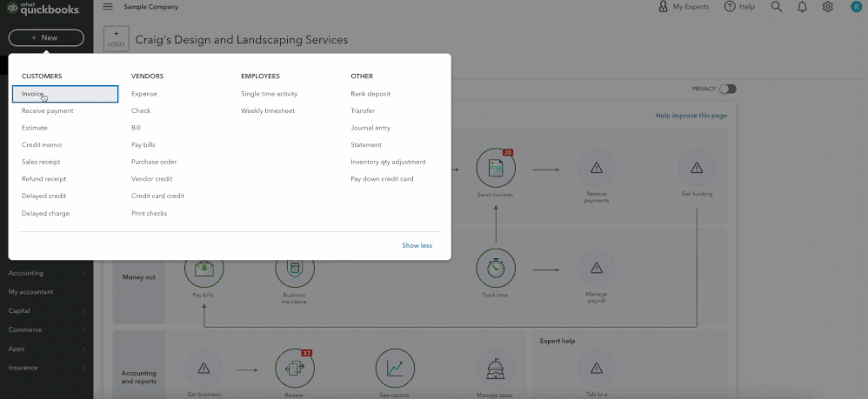This screenshot has height=399, width=868.
Task: Click the Manage taxes building icon
Action: tap(496, 369)
